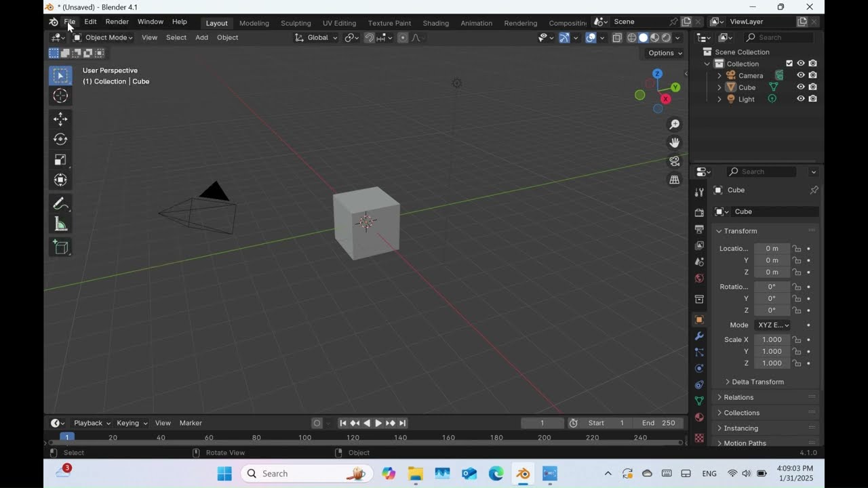868x488 pixels.
Task: Lock the Location X value
Action: pos(797,249)
